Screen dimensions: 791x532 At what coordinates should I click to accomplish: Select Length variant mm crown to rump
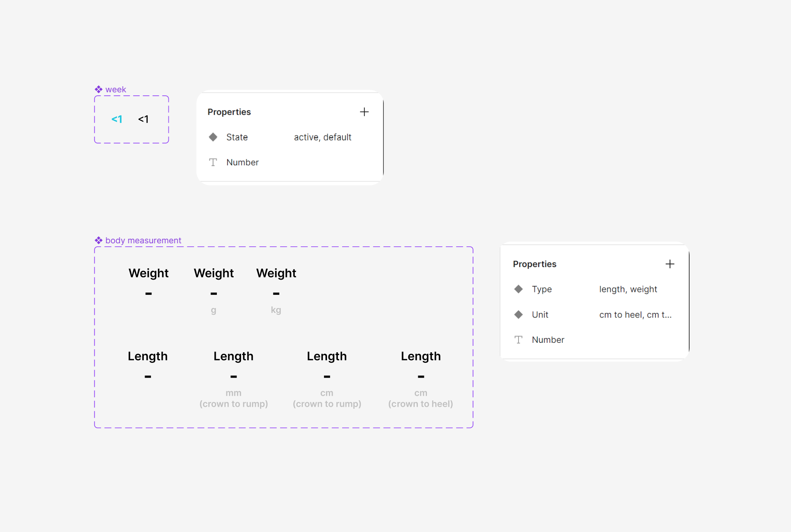pyautogui.click(x=234, y=378)
